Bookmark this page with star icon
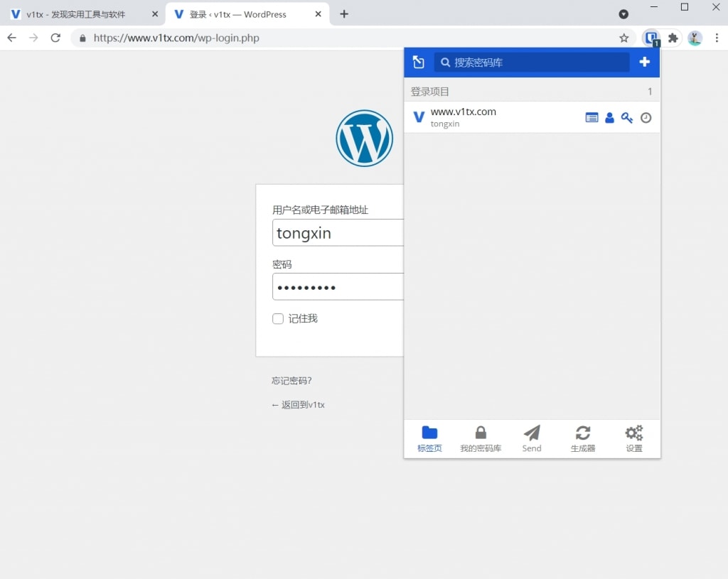 [624, 38]
